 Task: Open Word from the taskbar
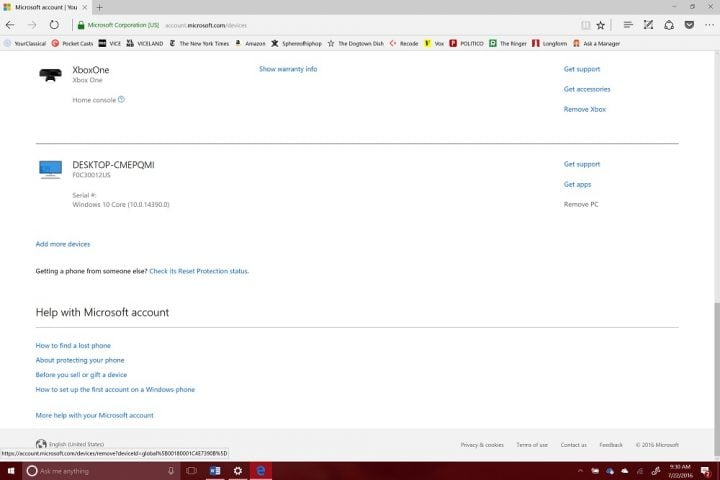pyautogui.click(x=215, y=471)
